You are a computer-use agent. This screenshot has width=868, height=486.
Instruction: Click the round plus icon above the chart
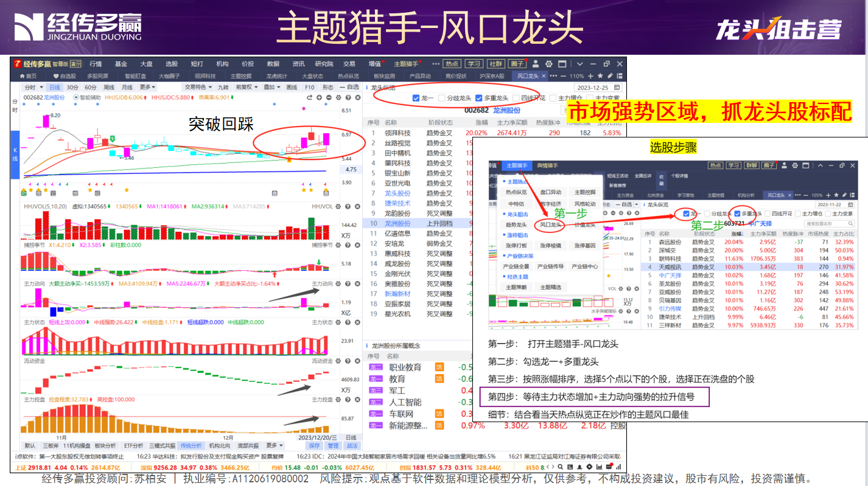click(x=319, y=97)
